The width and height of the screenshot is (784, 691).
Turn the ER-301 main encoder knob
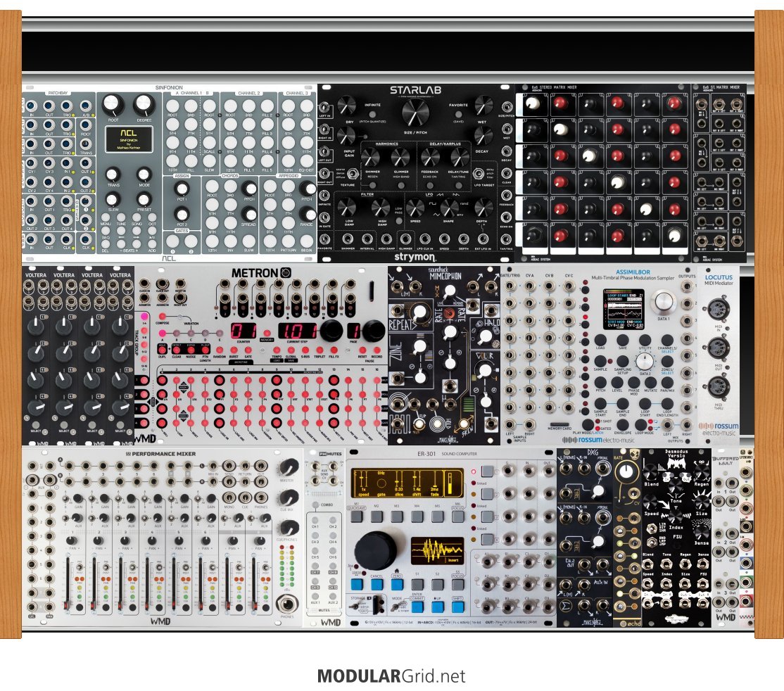pyautogui.click(x=376, y=550)
